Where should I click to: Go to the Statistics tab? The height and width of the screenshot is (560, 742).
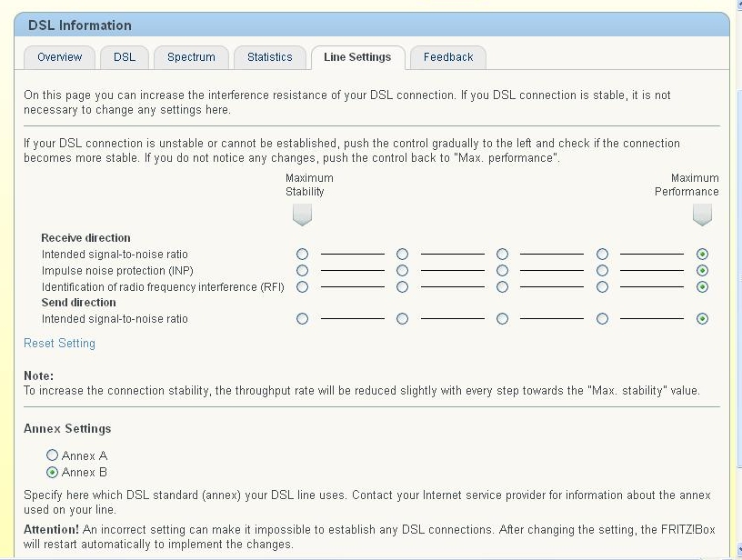[270, 57]
